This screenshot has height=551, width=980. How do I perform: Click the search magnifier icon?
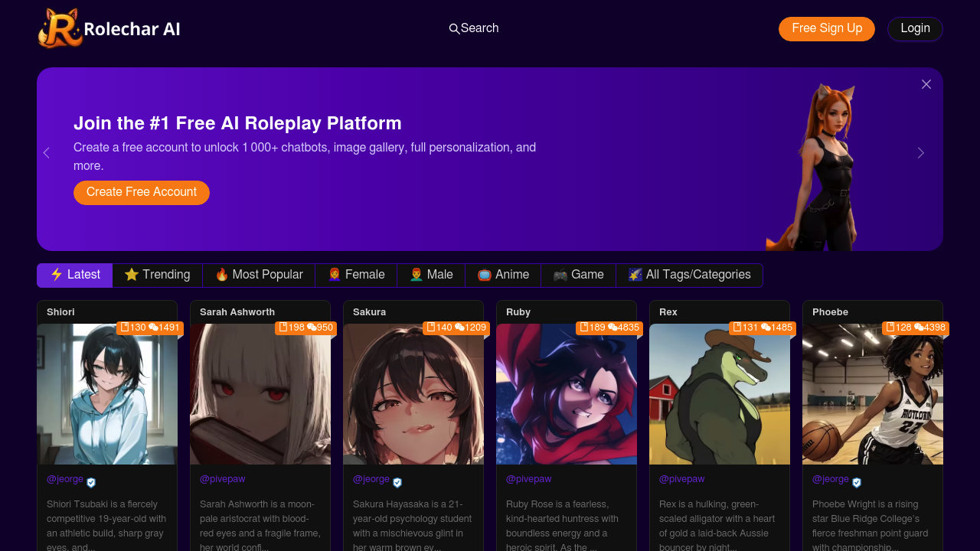(x=454, y=29)
